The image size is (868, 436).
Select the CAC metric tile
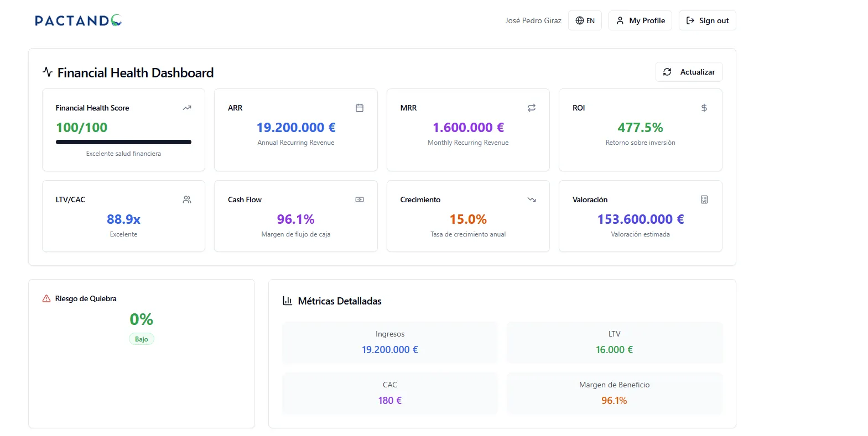coord(389,393)
